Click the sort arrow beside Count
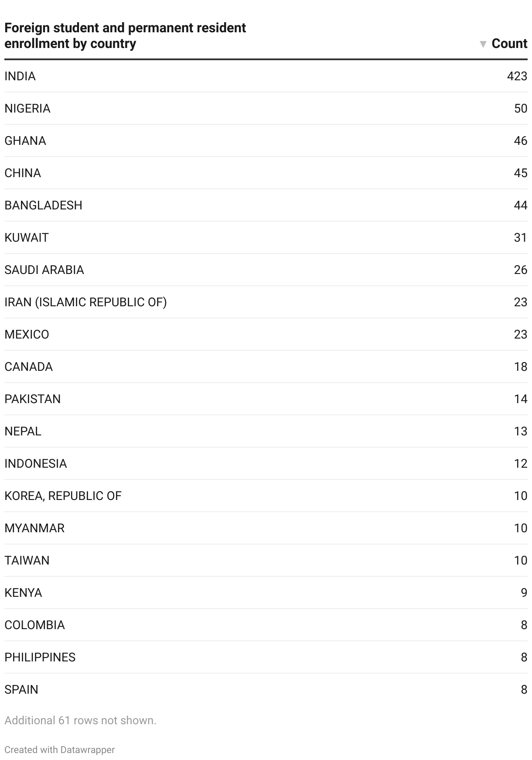The width and height of the screenshot is (532, 760). [483, 44]
